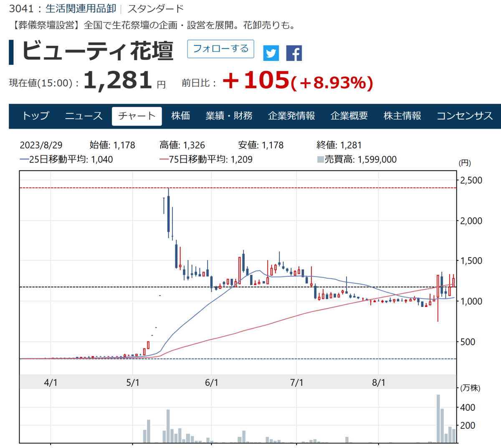Screen dimensions: 501x448
Task: Click the 安値: 1,178 value
Action: pyautogui.click(x=261, y=145)
